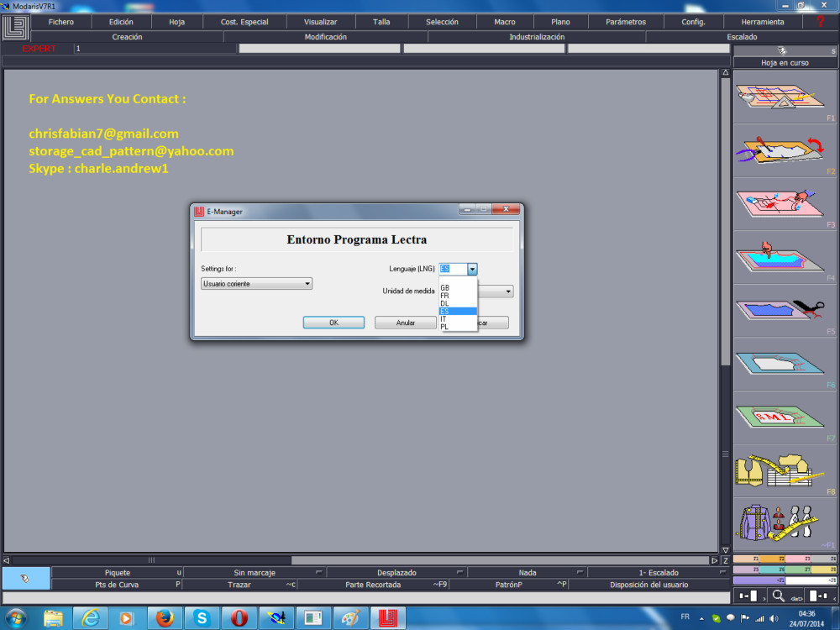The image size is (840, 630).
Task: Click the red question mark help icon
Action: pyautogui.click(x=820, y=22)
